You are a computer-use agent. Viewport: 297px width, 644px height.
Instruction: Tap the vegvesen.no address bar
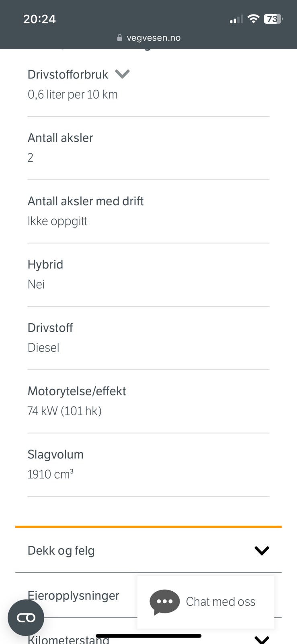pyautogui.click(x=148, y=38)
